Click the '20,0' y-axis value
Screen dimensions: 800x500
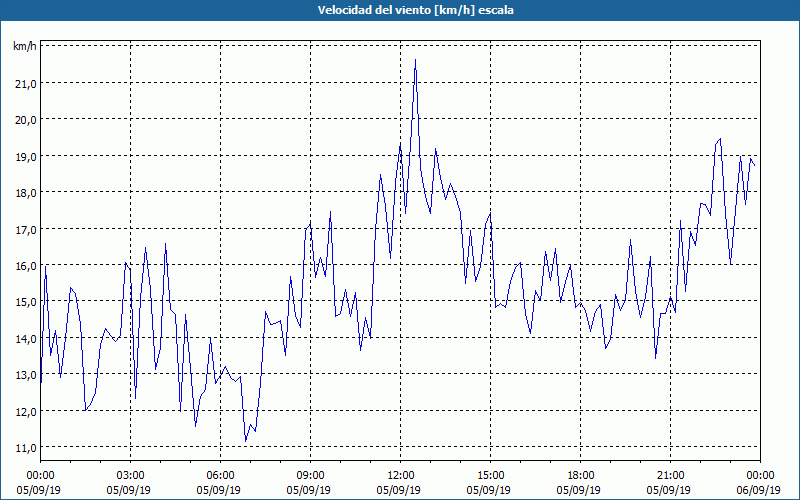click(27, 120)
